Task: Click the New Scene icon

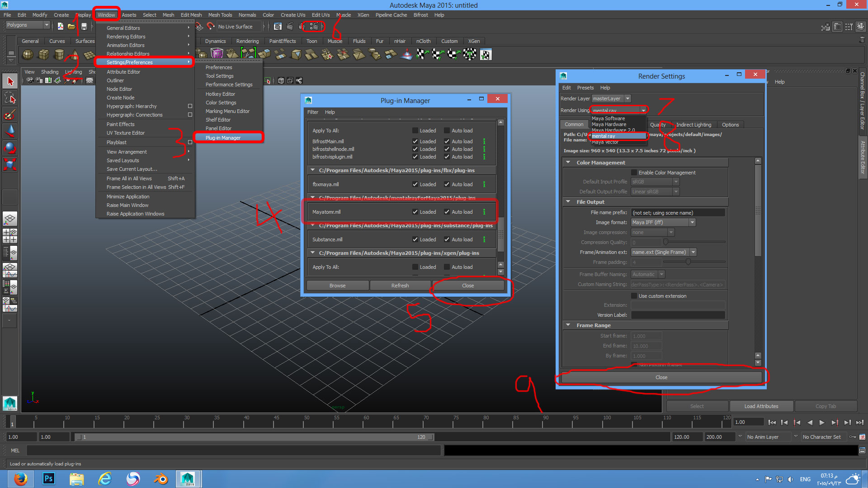Action: (x=61, y=26)
